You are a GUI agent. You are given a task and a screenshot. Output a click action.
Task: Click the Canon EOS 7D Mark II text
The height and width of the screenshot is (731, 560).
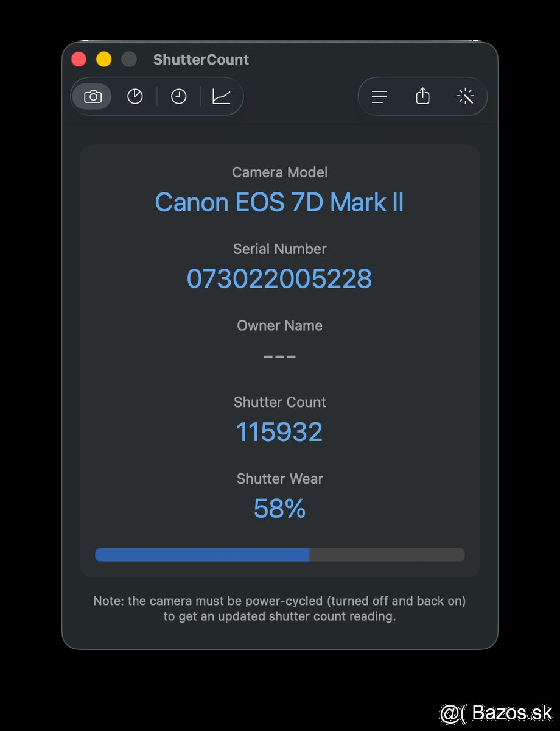tap(279, 202)
